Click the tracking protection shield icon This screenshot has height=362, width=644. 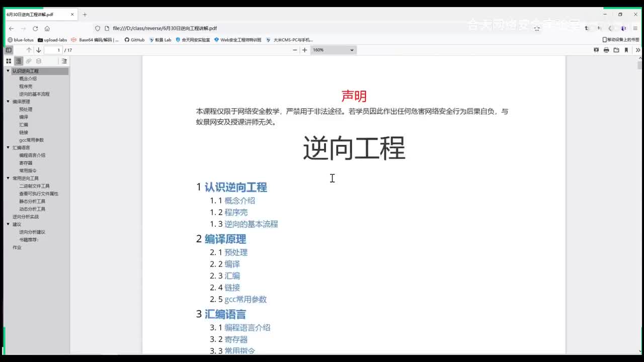point(98,29)
